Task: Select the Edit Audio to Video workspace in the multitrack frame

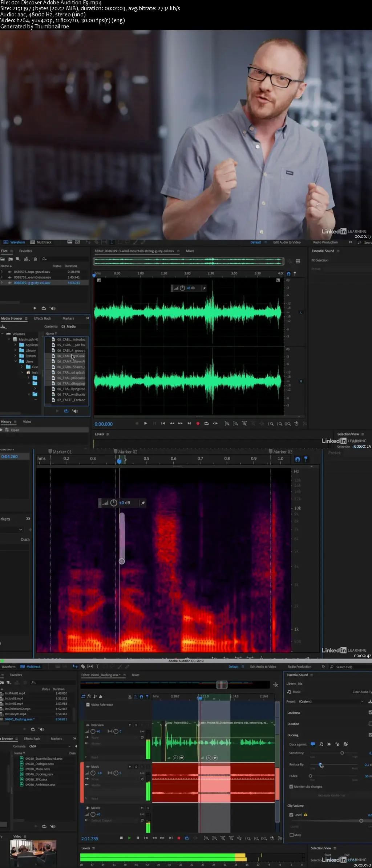Action: [263, 667]
